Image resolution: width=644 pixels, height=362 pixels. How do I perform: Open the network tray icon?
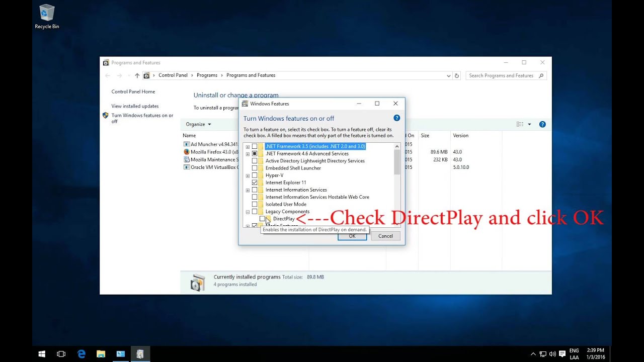[543, 354]
